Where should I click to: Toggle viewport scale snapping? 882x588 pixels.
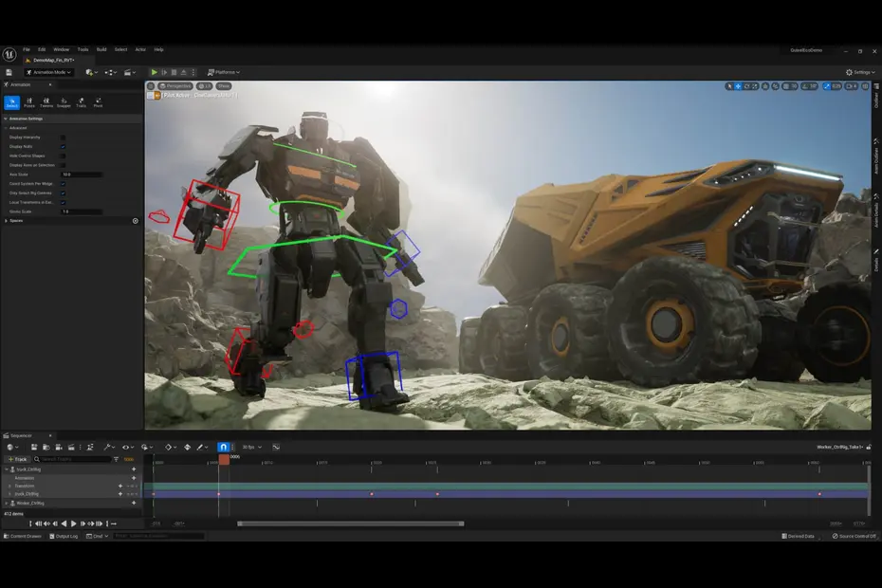pos(826,86)
